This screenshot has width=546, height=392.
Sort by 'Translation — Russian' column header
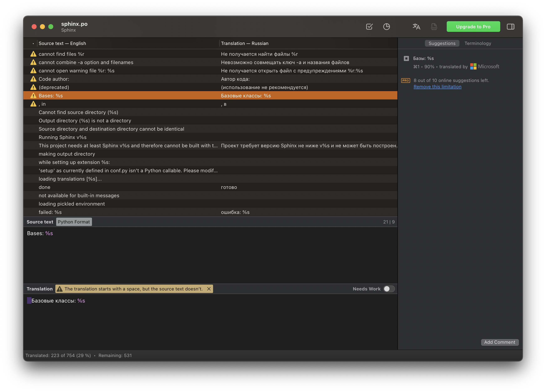244,43
